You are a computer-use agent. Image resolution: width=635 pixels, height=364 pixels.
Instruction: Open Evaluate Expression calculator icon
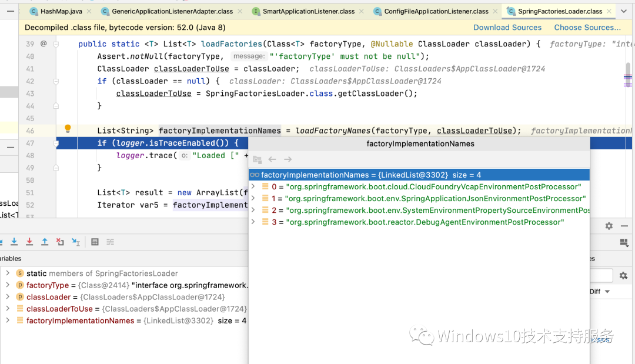click(95, 242)
